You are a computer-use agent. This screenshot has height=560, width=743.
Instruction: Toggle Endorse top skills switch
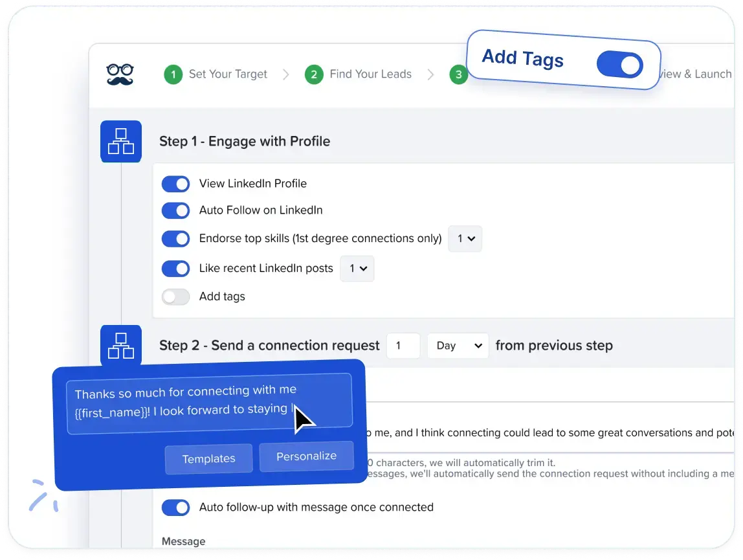pos(175,239)
